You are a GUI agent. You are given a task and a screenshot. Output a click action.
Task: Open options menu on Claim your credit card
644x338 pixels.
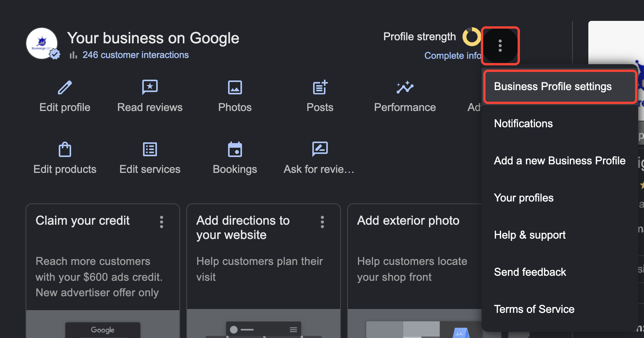[162, 222]
